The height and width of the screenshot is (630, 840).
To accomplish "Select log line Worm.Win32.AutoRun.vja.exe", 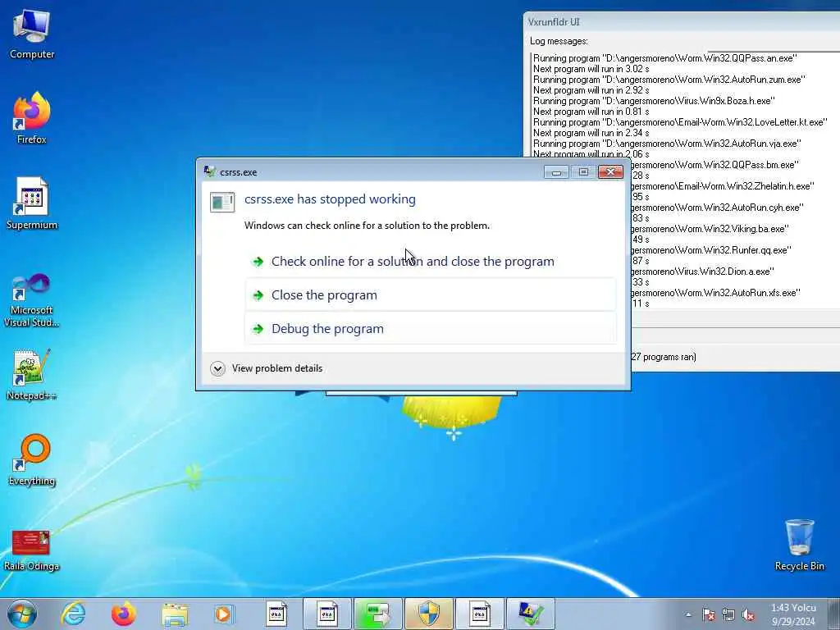I will [667, 144].
